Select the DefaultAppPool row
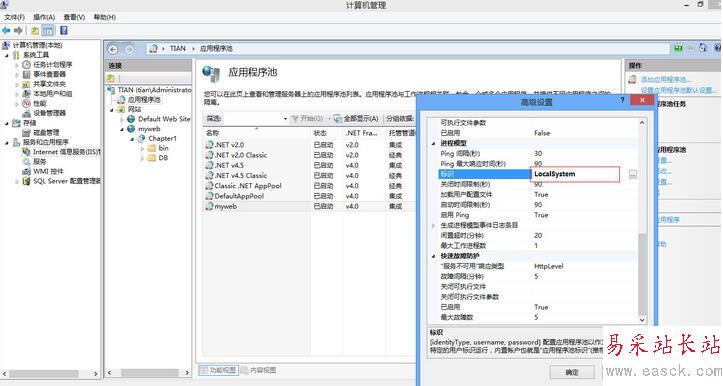 (309, 196)
